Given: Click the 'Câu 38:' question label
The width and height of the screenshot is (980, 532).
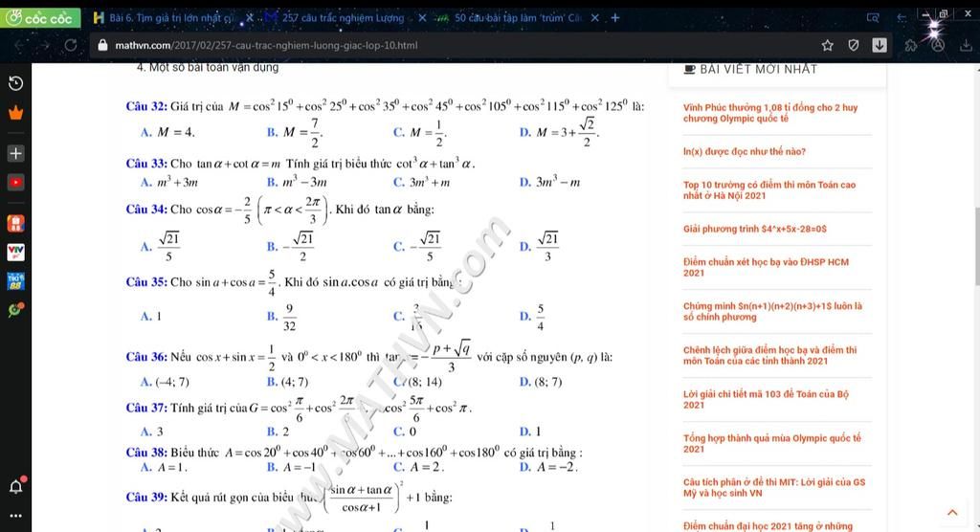Looking at the screenshot, I should pyautogui.click(x=146, y=452).
